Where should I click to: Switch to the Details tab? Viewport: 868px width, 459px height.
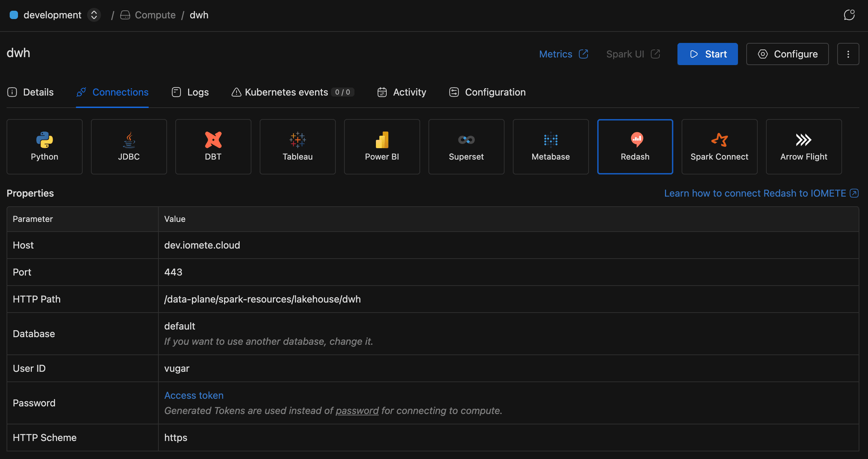point(30,92)
